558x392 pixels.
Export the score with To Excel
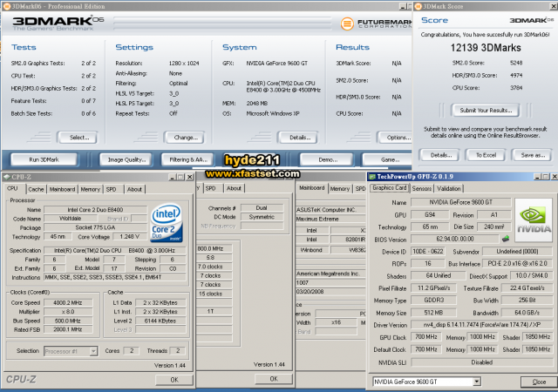pyautogui.click(x=486, y=155)
